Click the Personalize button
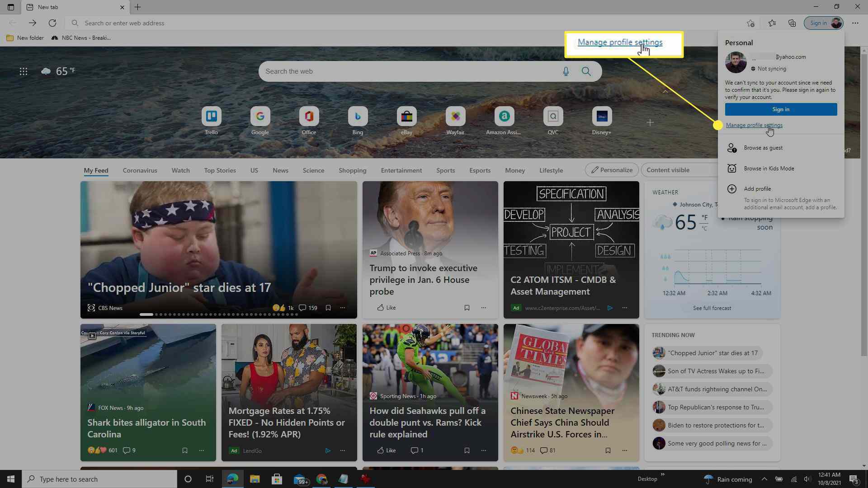The image size is (868, 488). tap(612, 170)
